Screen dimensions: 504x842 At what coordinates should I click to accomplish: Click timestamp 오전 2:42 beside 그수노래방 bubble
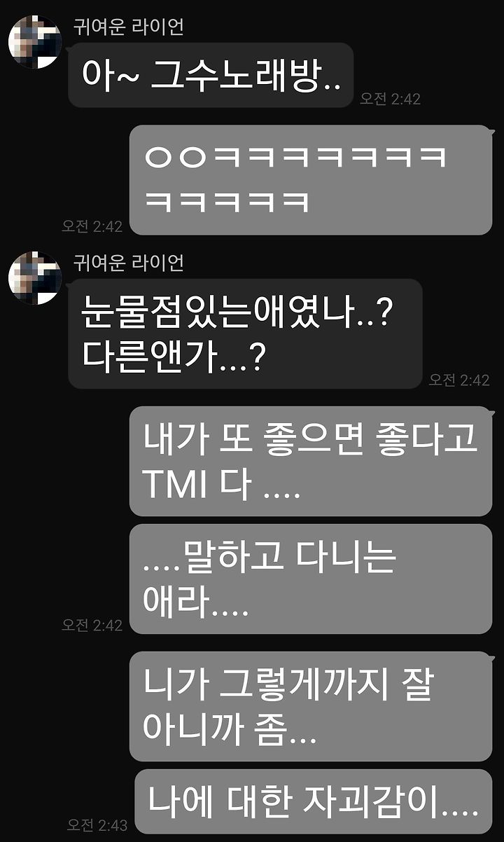pyautogui.click(x=391, y=99)
